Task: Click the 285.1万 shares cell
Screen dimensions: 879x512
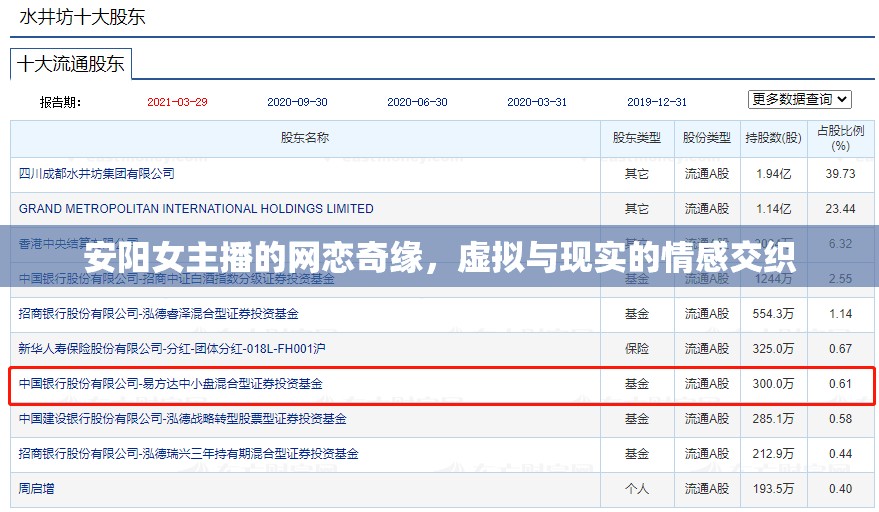Action: pyautogui.click(x=774, y=418)
